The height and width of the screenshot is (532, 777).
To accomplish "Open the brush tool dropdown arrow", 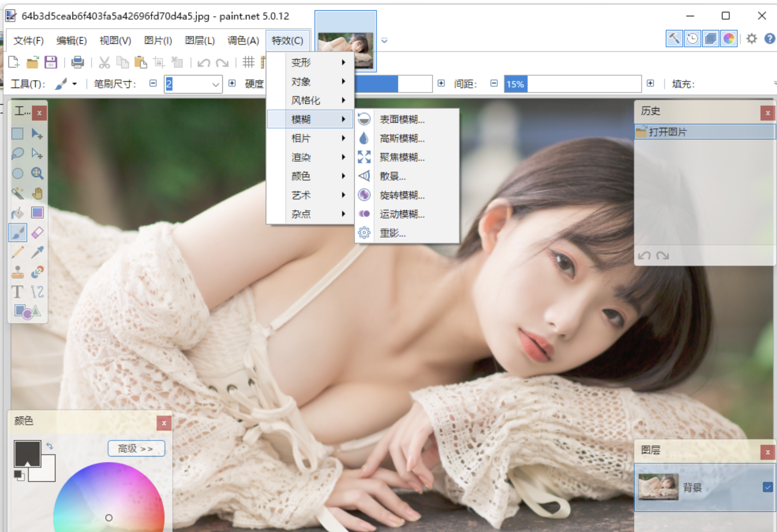I will [74, 84].
